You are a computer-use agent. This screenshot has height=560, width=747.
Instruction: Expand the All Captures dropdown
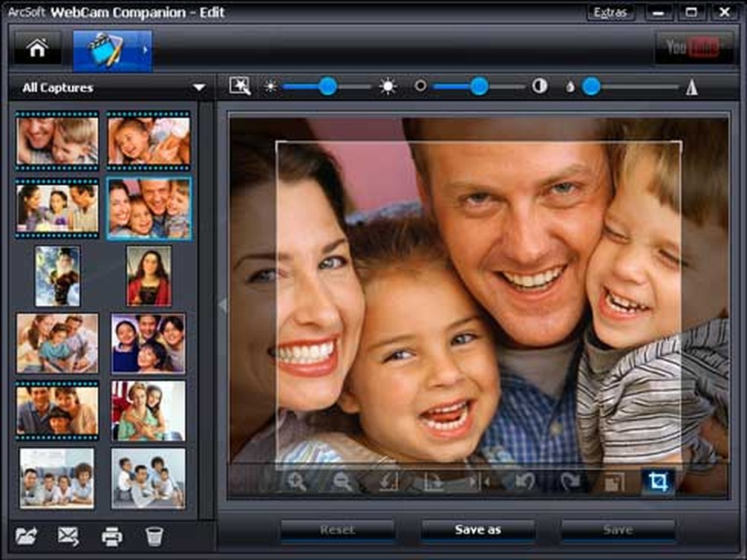point(199,87)
